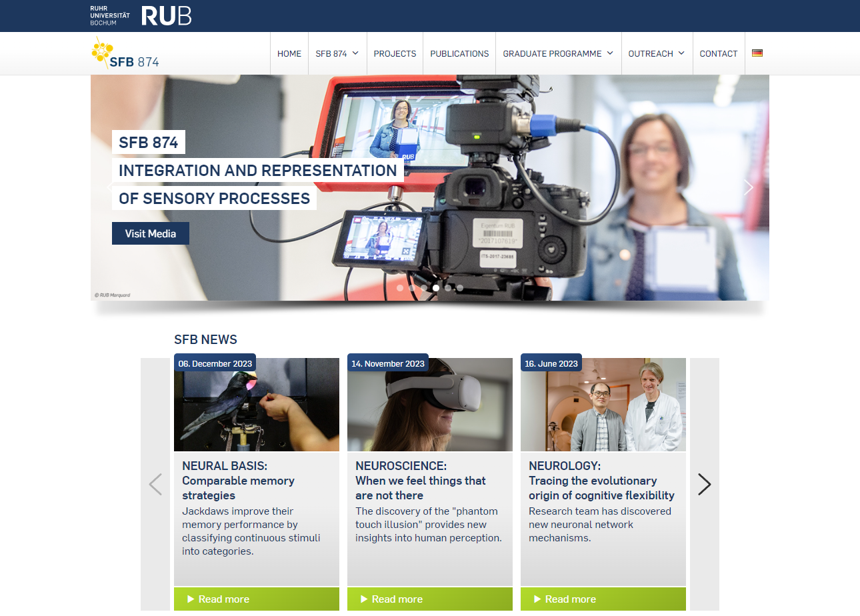This screenshot has width=860, height=616.
Task: Open the Publications menu item
Action: tap(459, 53)
